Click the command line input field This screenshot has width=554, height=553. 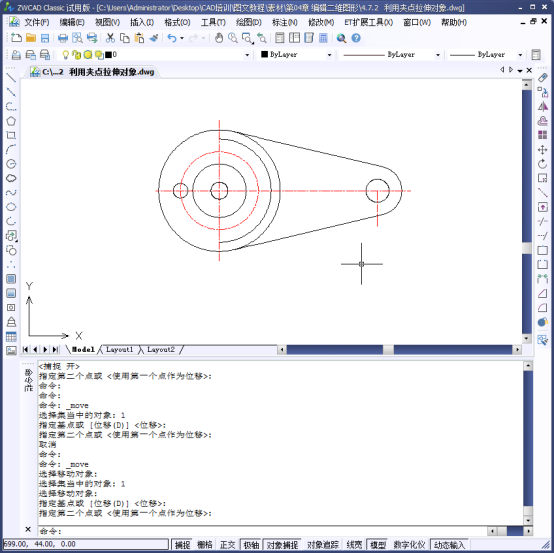click(261, 531)
